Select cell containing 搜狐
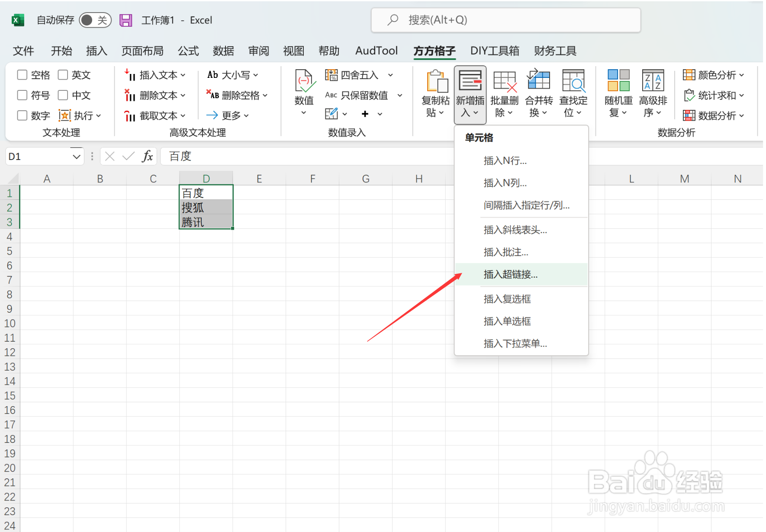 [x=206, y=207]
